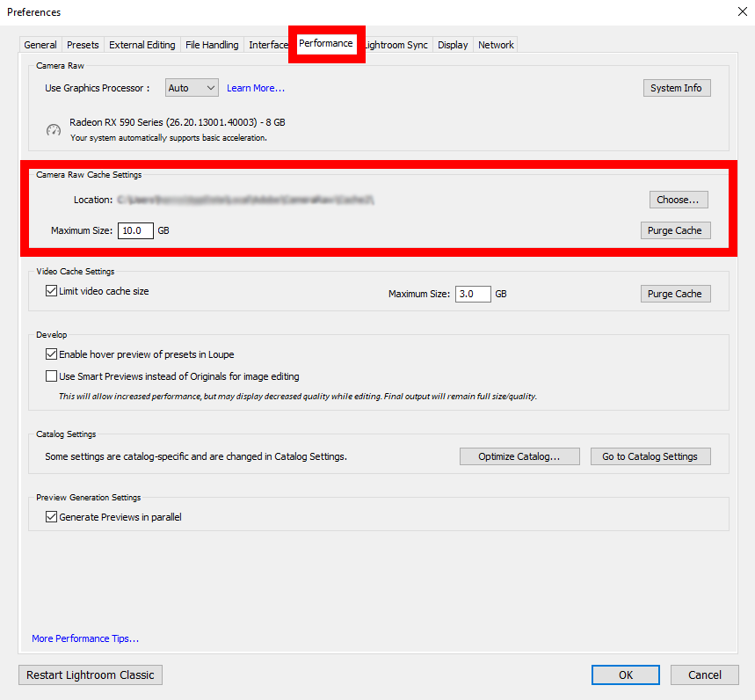Click the System Info button
The width and height of the screenshot is (755, 700).
pos(676,88)
